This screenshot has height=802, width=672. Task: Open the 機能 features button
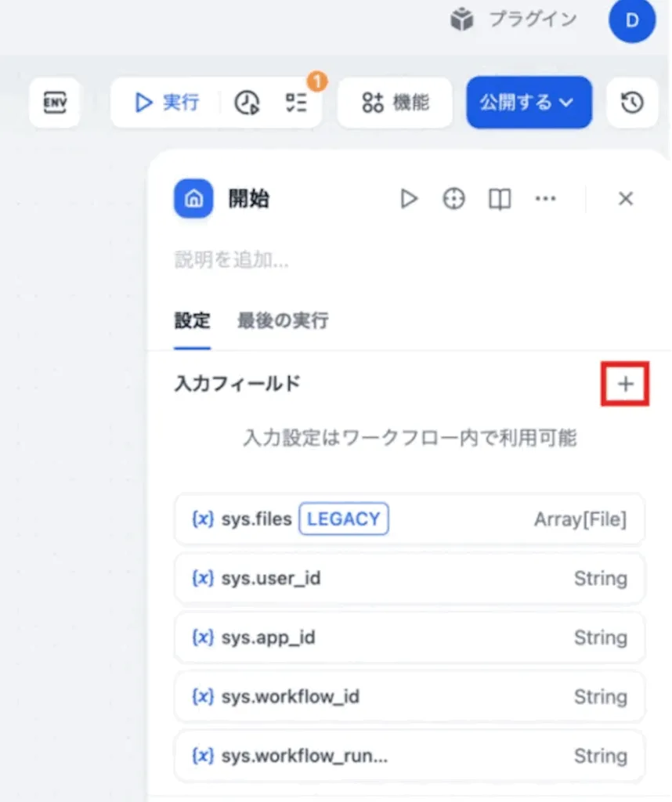395,103
